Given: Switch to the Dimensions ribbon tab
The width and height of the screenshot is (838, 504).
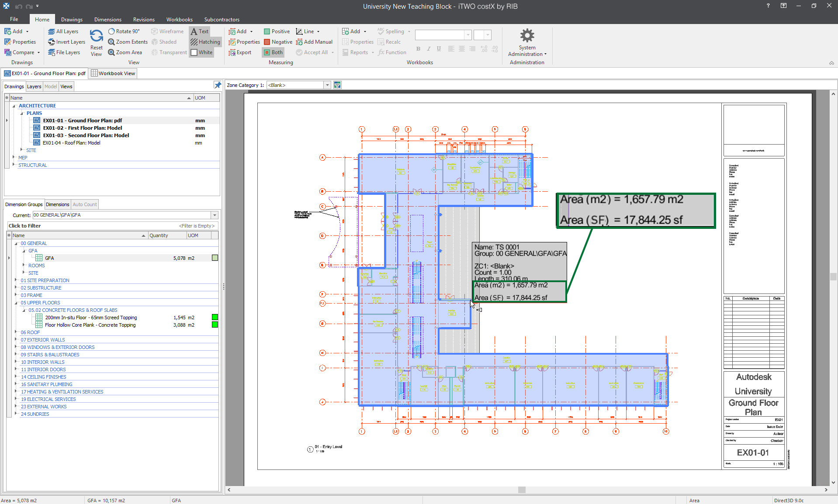Looking at the screenshot, I should coord(107,19).
